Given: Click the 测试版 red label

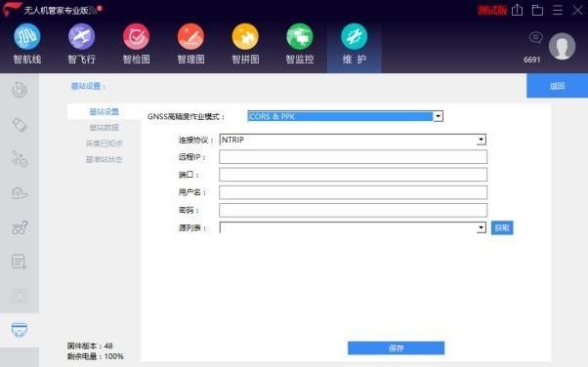Looking at the screenshot, I should point(492,10).
